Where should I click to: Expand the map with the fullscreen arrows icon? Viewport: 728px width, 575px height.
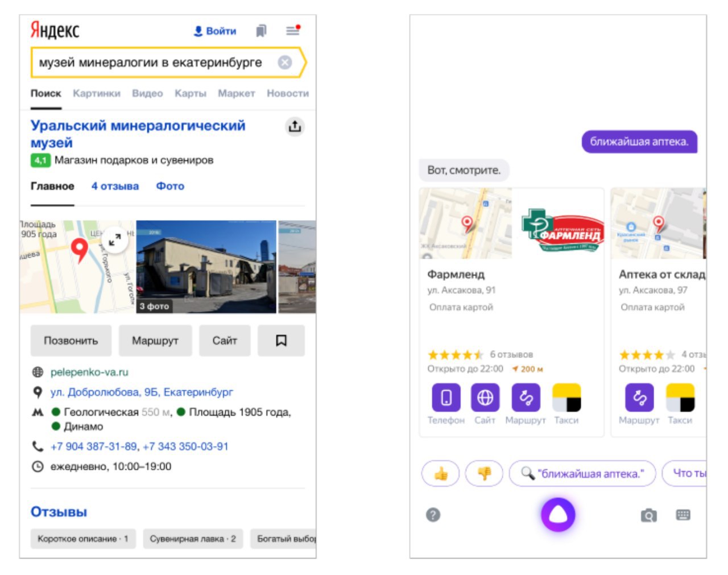click(x=115, y=240)
